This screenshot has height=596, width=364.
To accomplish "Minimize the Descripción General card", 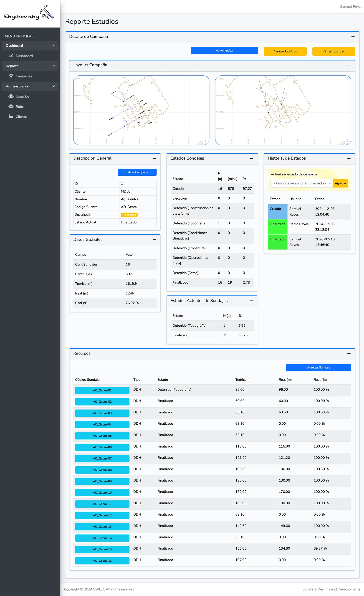I will tap(154, 158).
